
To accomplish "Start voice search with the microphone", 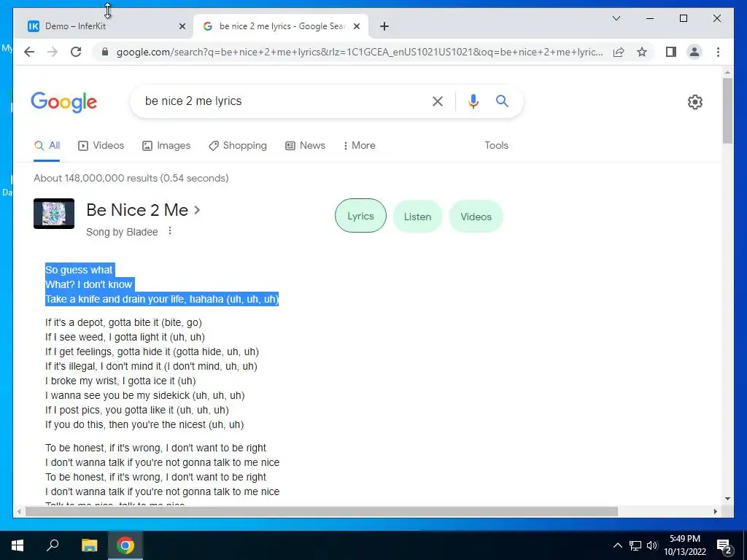I will [x=473, y=101].
